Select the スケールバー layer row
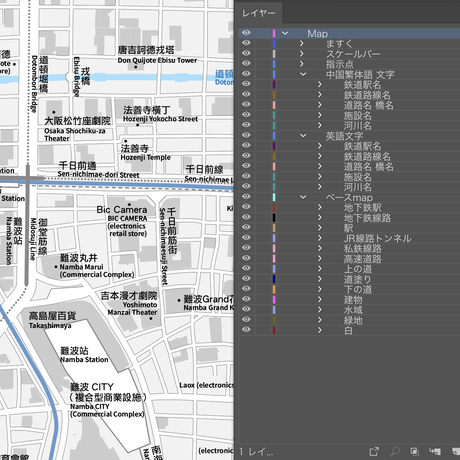This screenshot has width=460, height=460. click(349, 53)
